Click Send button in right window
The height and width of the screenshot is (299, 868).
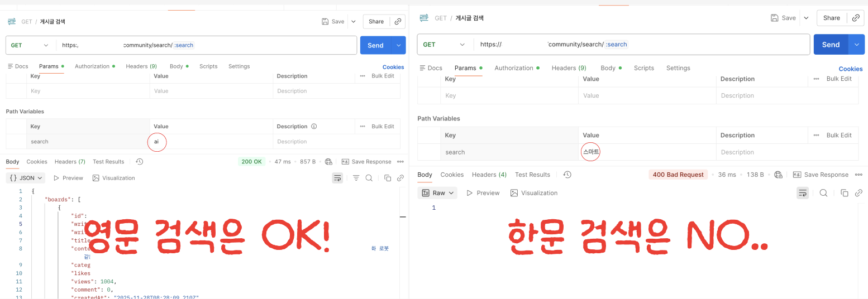[831, 45]
